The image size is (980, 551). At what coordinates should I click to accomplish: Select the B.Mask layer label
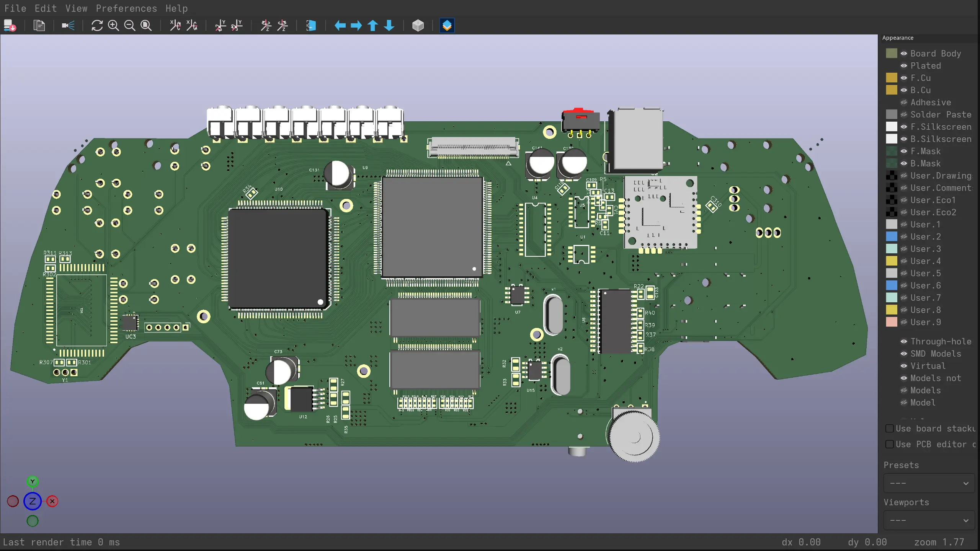[925, 163]
